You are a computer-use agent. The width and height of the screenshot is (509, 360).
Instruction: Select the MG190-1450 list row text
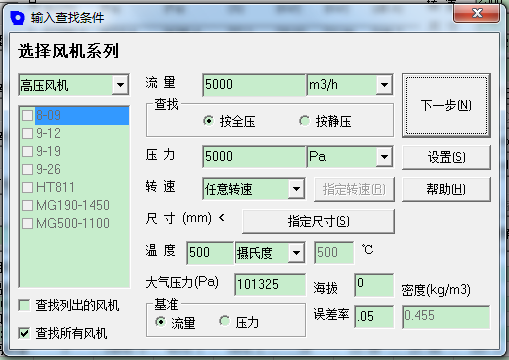[73, 205]
